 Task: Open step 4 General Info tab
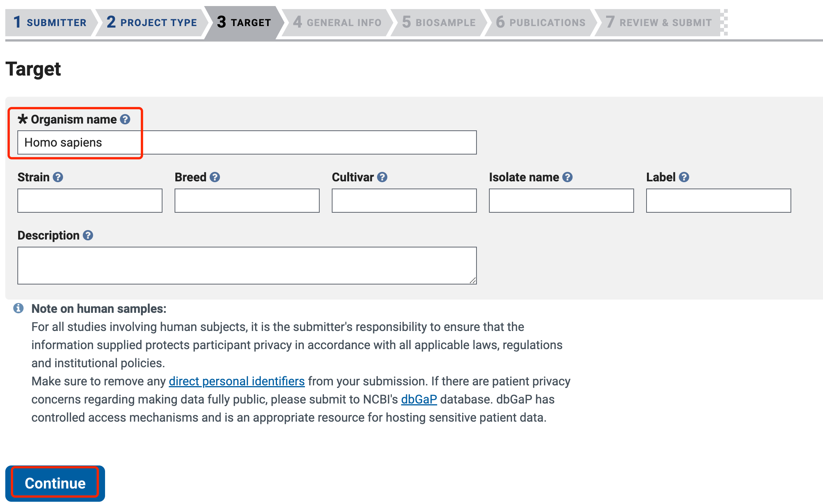[337, 22]
